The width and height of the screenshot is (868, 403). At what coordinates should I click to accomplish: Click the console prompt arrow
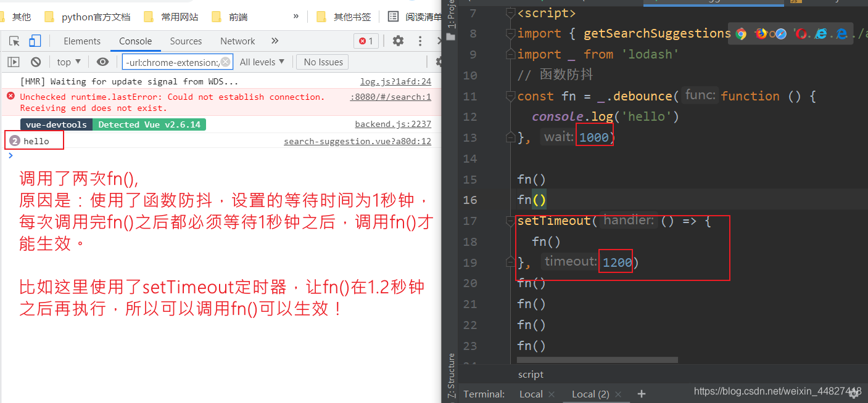coord(10,155)
